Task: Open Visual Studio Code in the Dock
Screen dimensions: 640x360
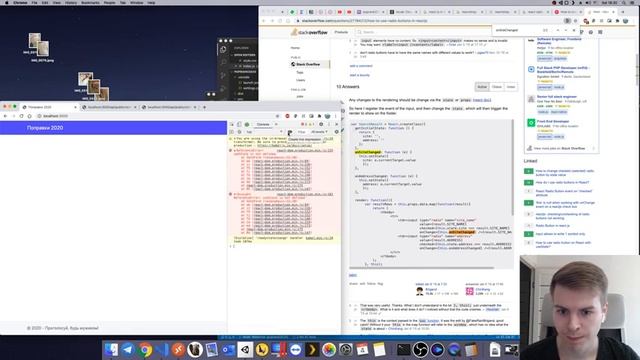Action: [162, 350]
